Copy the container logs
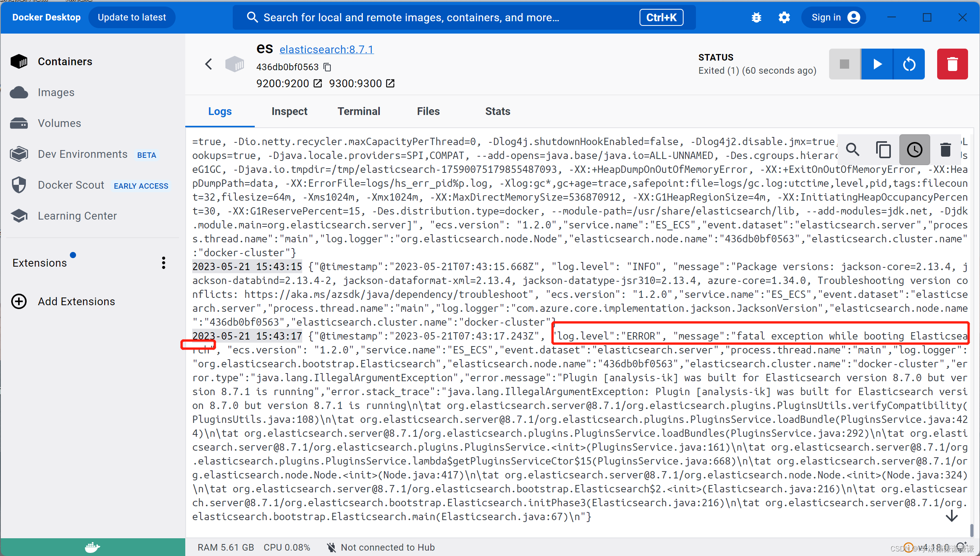980x556 pixels. coord(883,150)
